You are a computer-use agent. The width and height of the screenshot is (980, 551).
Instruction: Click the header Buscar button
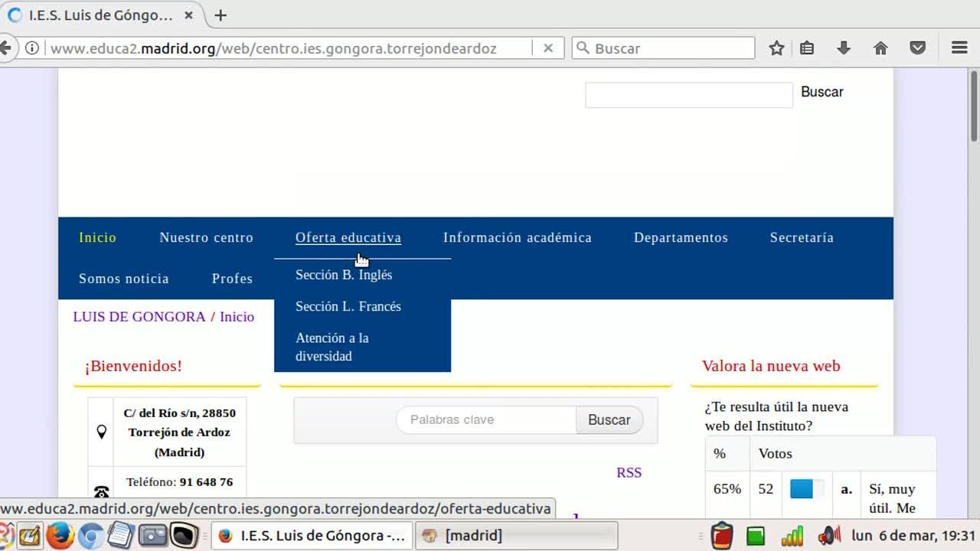pyautogui.click(x=822, y=92)
